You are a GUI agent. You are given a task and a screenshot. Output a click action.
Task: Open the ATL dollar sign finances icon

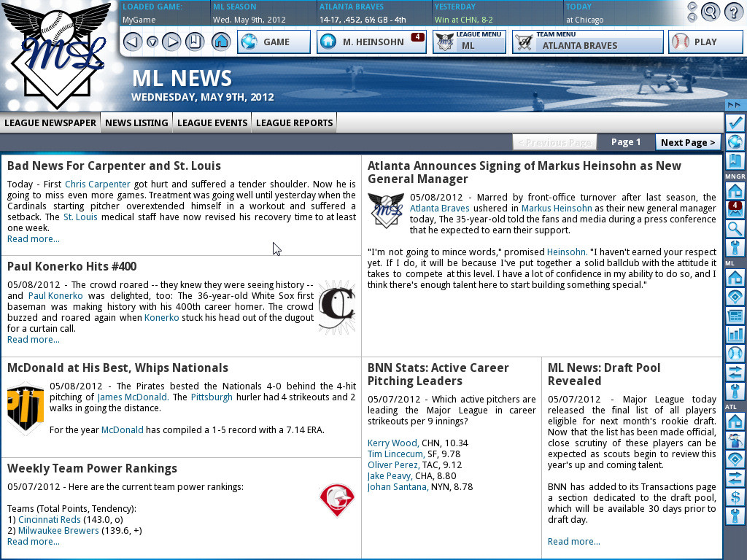735,497
